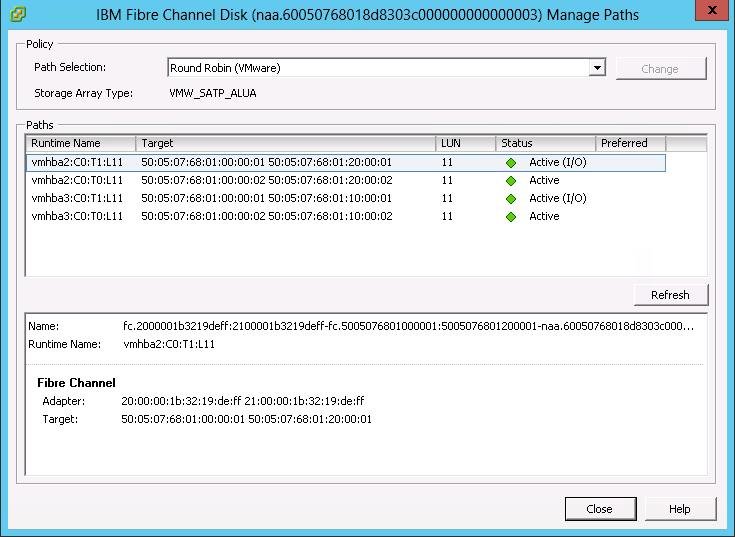The width and height of the screenshot is (735, 537).
Task: Click Active (I/O) status of vmhba2:C0:T1:L11
Action: [558, 163]
